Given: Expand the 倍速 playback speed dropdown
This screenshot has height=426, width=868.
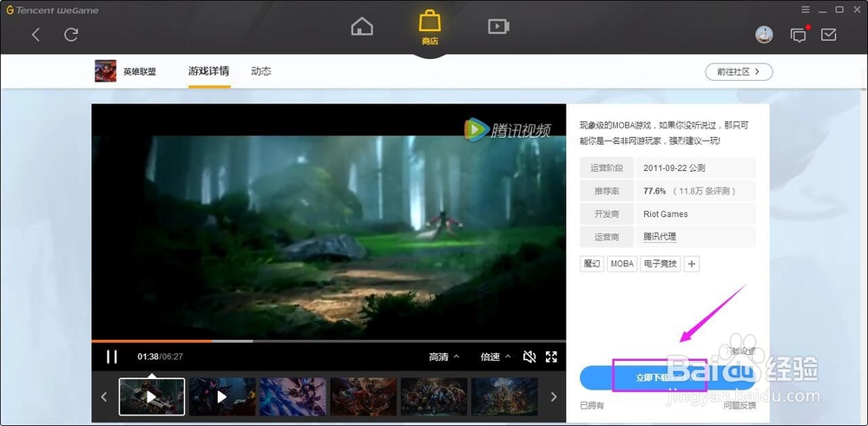Looking at the screenshot, I should (496, 357).
